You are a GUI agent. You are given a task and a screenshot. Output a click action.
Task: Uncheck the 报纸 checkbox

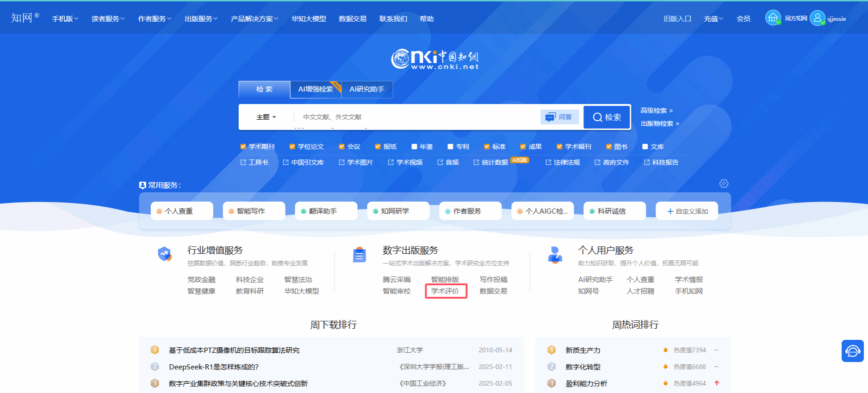pos(378,147)
